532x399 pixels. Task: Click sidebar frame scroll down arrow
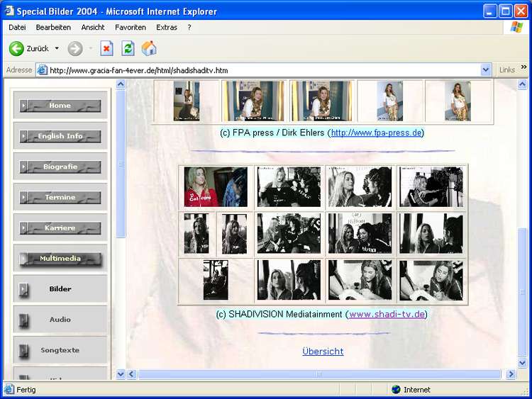click(121, 374)
